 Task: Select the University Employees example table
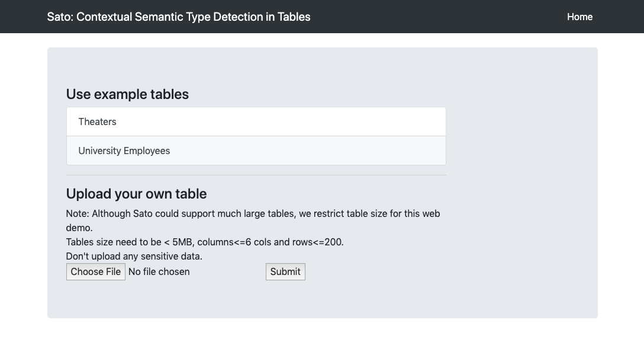coord(256,151)
